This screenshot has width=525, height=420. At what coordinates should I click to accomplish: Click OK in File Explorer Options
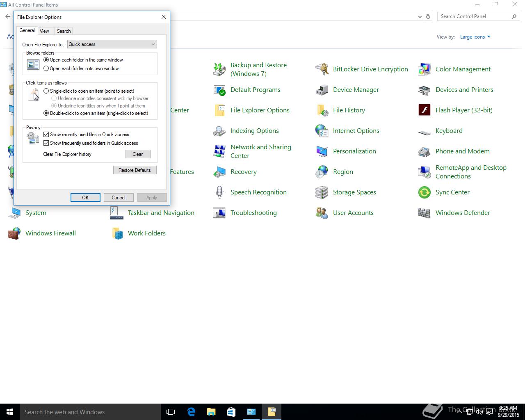85,198
